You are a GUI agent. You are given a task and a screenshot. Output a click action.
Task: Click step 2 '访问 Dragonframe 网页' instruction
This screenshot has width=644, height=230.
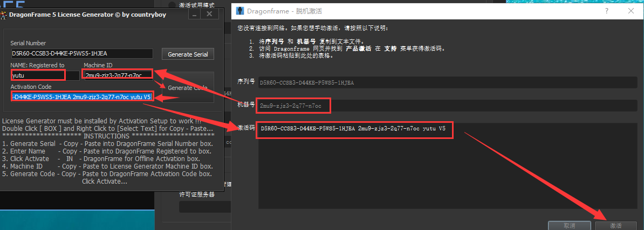click(347, 48)
